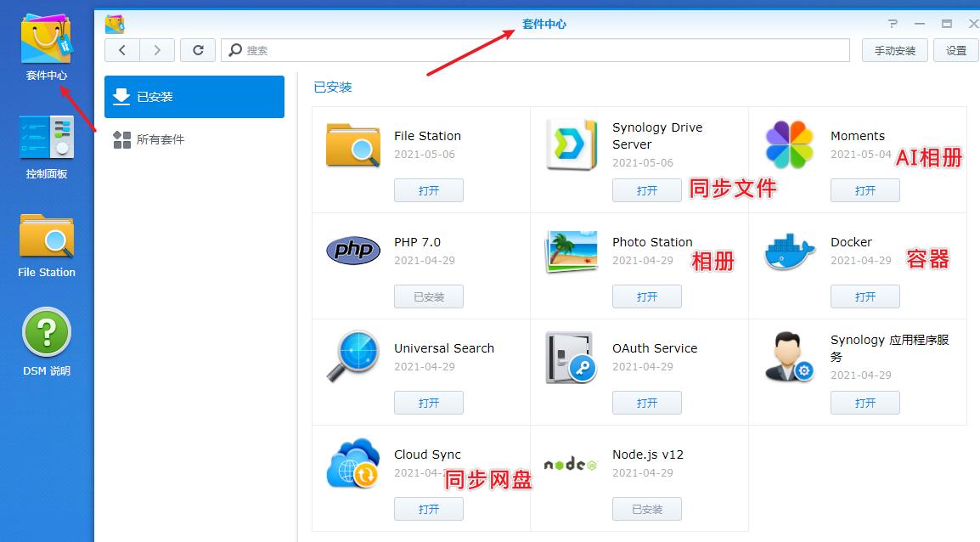Image resolution: width=980 pixels, height=542 pixels.
Task: Select the Synology Drive Server icon
Action: click(570, 145)
